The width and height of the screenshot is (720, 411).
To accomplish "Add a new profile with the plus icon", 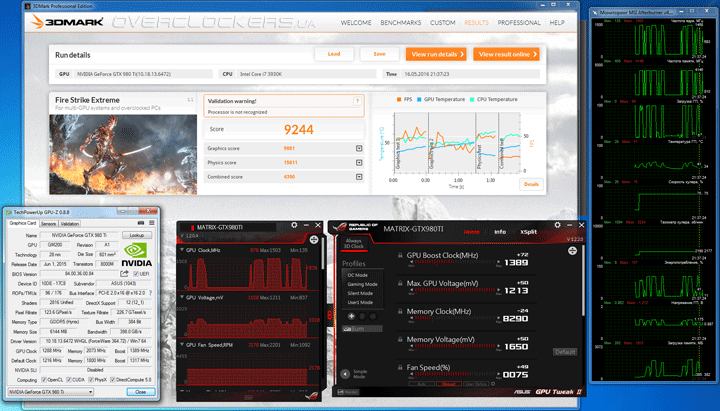I will pyautogui.click(x=351, y=316).
